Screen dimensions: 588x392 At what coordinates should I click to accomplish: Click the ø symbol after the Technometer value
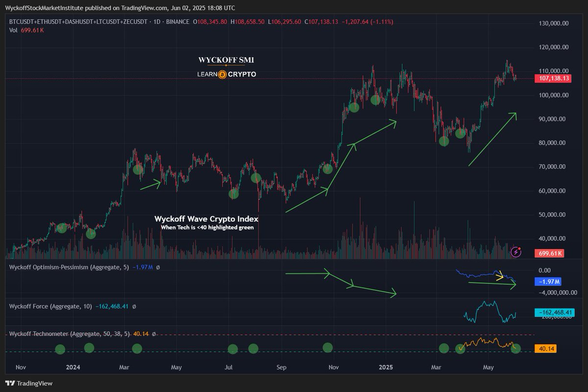coord(153,334)
